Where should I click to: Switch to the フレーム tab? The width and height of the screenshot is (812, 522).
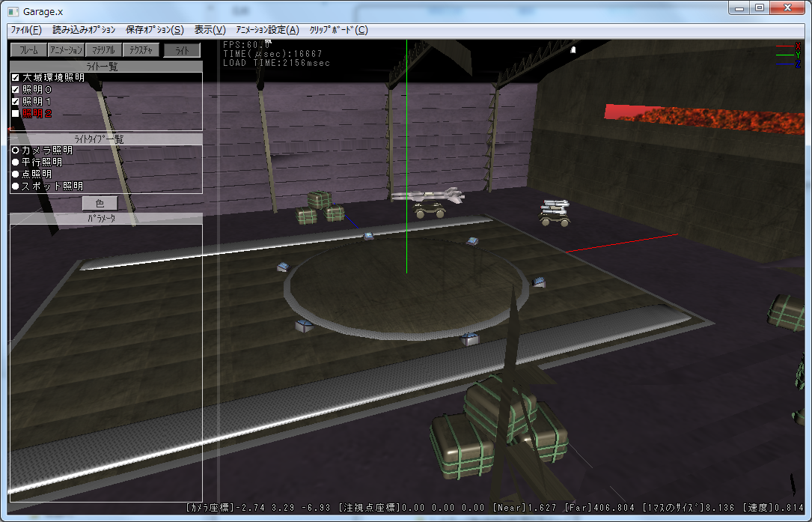(x=28, y=50)
